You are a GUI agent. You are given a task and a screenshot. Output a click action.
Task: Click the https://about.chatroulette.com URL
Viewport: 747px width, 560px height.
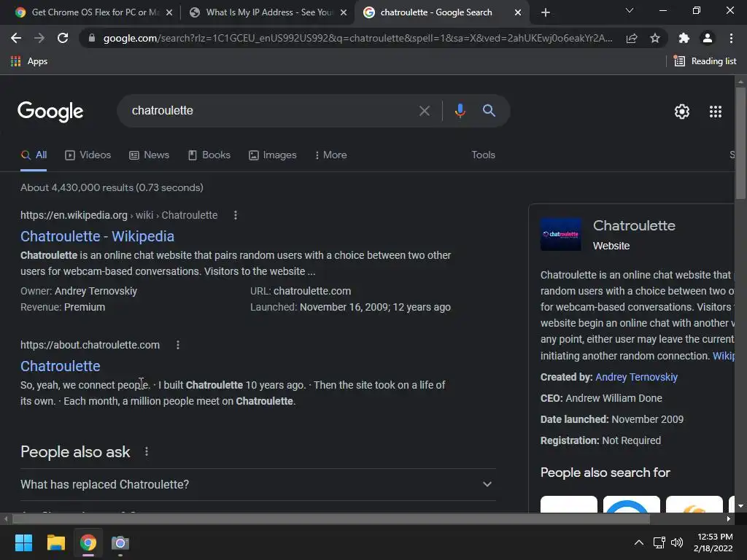tap(90, 345)
